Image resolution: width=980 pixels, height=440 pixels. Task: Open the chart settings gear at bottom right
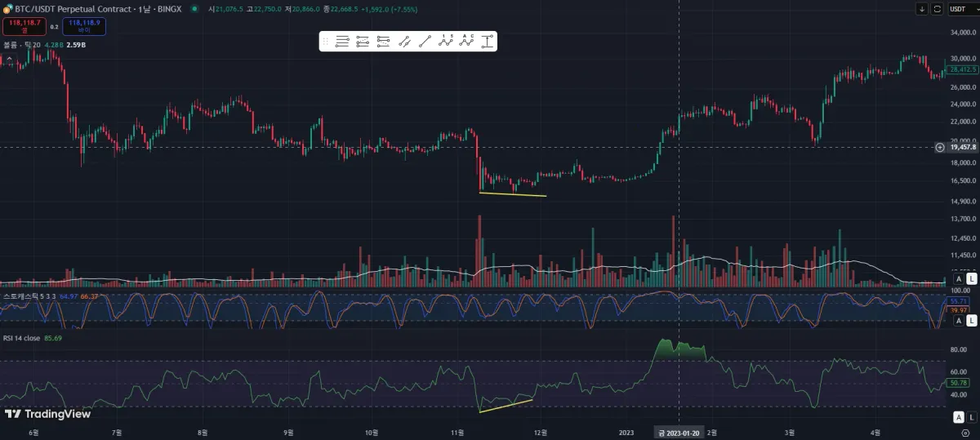click(965, 433)
